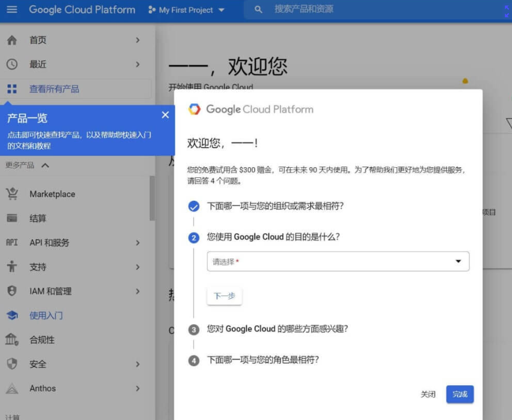The height and width of the screenshot is (420, 512).
Task: Click the recent clock icon
Action: click(x=12, y=64)
